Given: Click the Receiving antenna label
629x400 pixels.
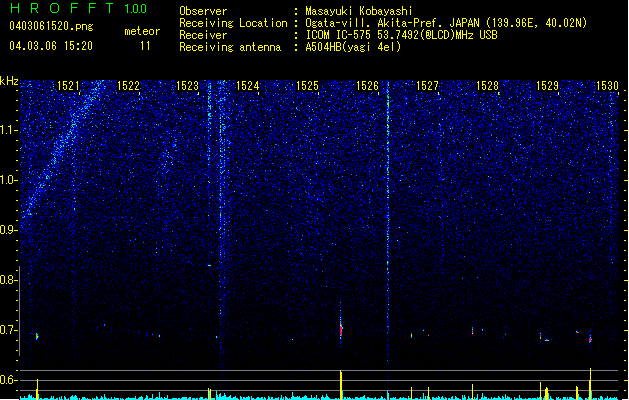Looking at the screenshot, I should [230, 47].
